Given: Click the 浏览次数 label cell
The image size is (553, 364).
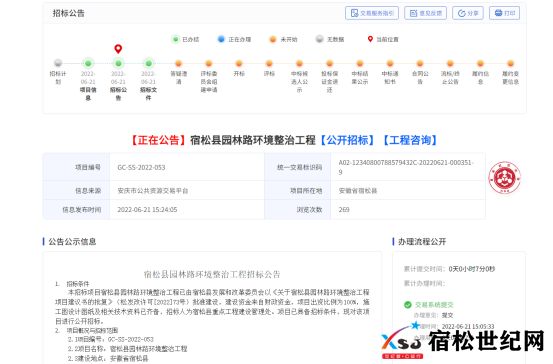Looking at the screenshot, I should (298, 210).
